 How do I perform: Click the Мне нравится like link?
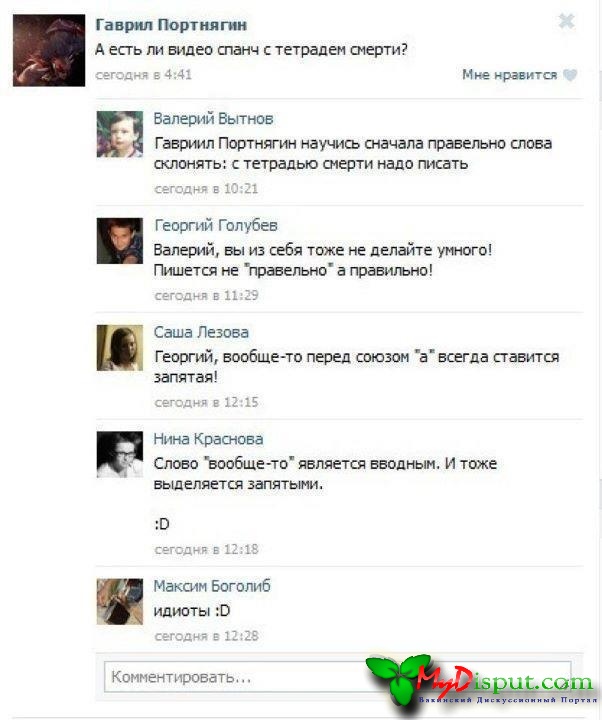510,75
